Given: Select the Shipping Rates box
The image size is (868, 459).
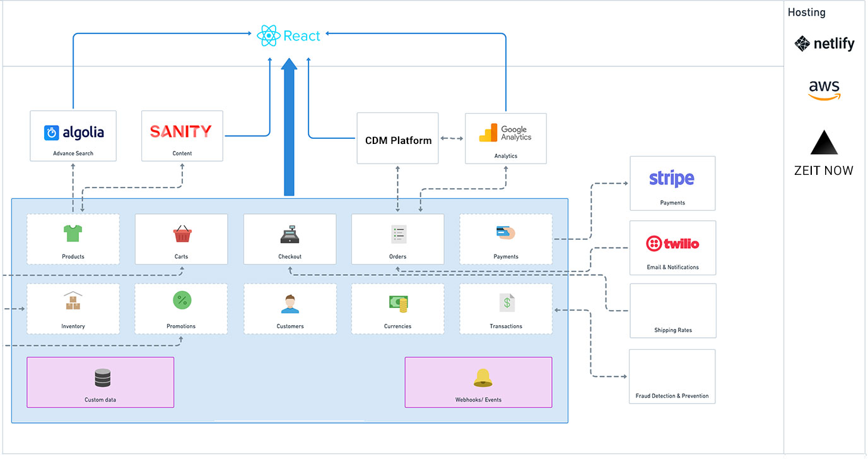Looking at the screenshot, I should click(673, 311).
